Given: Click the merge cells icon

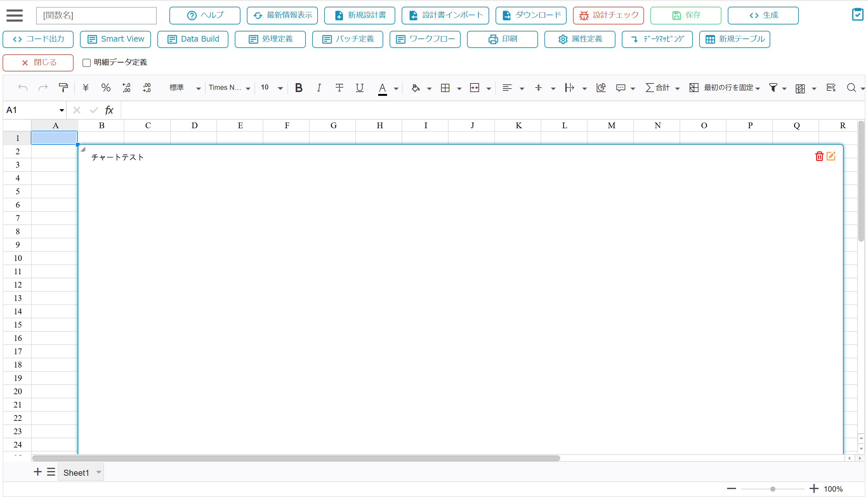Looking at the screenshot, I should click(475, 88).
